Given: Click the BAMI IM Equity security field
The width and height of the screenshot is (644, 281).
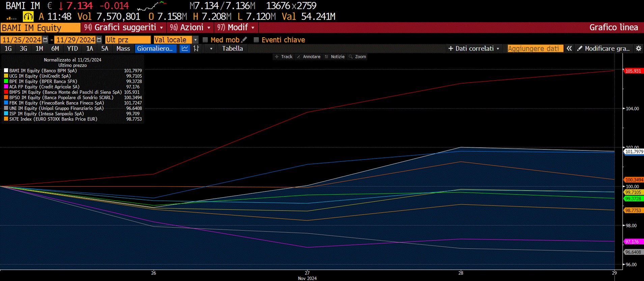Looking at the screenshot, I should tap(40, 28).
